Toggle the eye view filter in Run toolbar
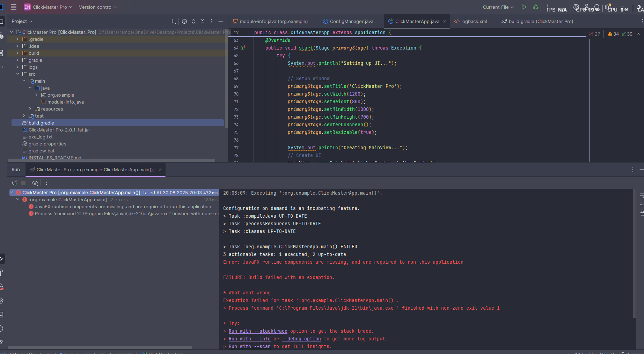644x354 pixels. pyautogui.click(x=35, y=183)
